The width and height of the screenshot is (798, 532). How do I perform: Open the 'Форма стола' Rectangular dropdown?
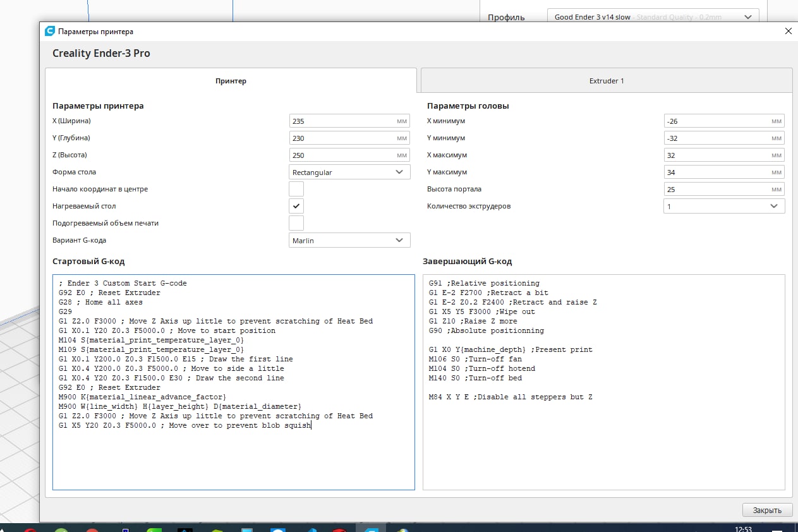coord(349,172)
